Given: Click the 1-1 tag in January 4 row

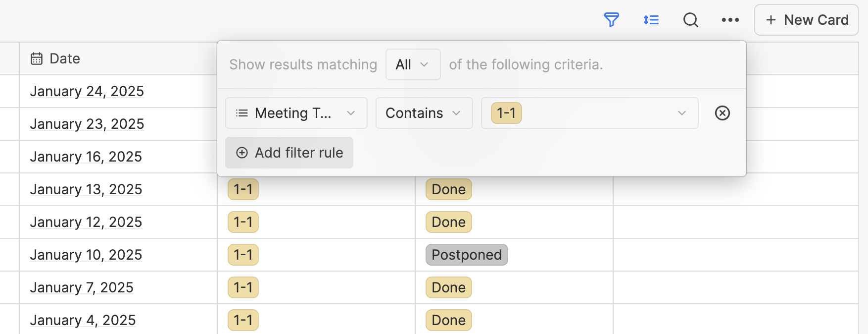Looking at the screenshot, I should pos(243,320).
